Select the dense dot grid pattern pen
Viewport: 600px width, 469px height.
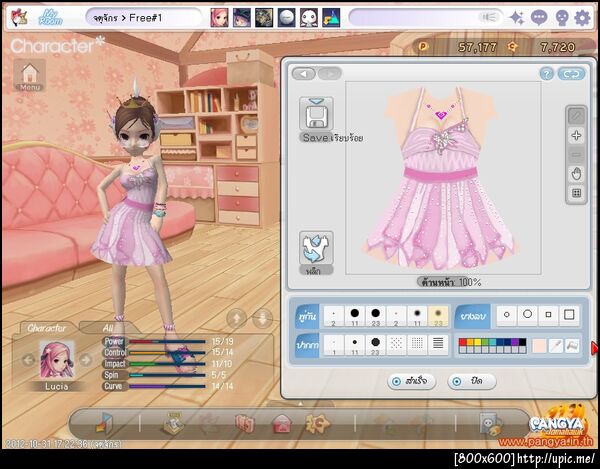pos(417,345)
